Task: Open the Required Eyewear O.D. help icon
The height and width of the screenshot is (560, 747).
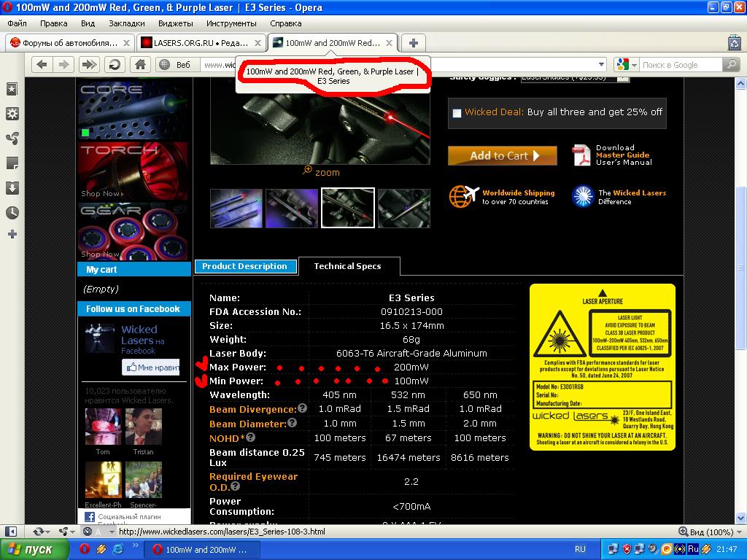Action: tap(235, 486)
